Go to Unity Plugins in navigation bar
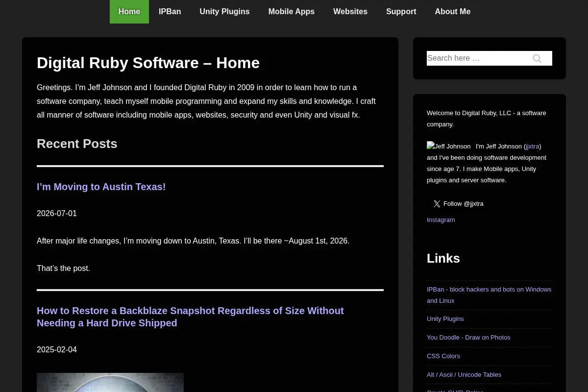Image resolution: width=588 pixels, height=392 pixels. click(224, 12)
